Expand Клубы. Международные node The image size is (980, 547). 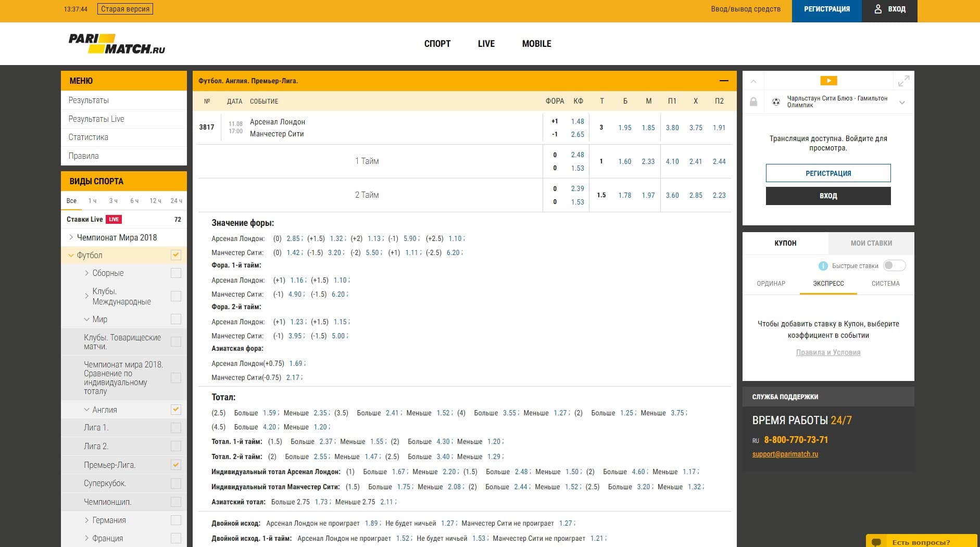pyautogui.click(x=86, y=296)
